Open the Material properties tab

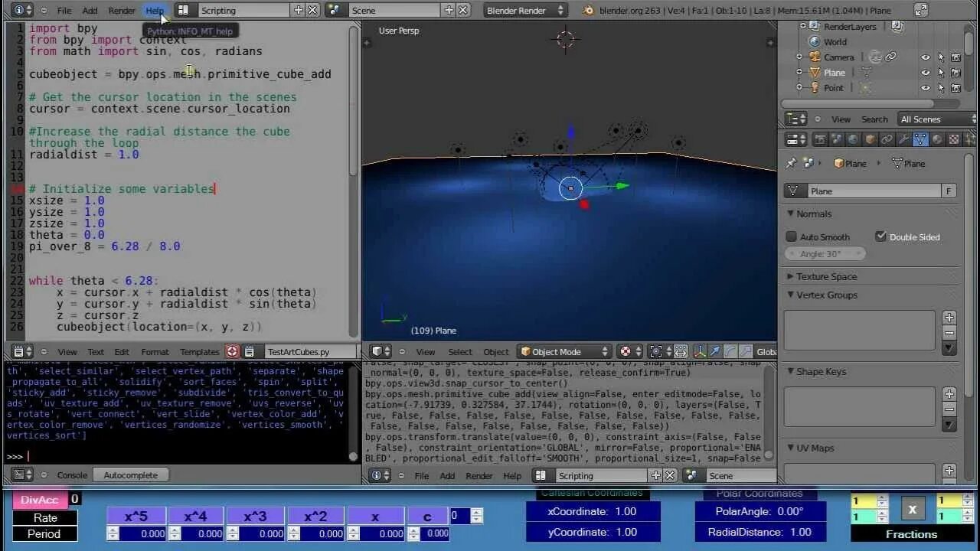pos(937,139)
